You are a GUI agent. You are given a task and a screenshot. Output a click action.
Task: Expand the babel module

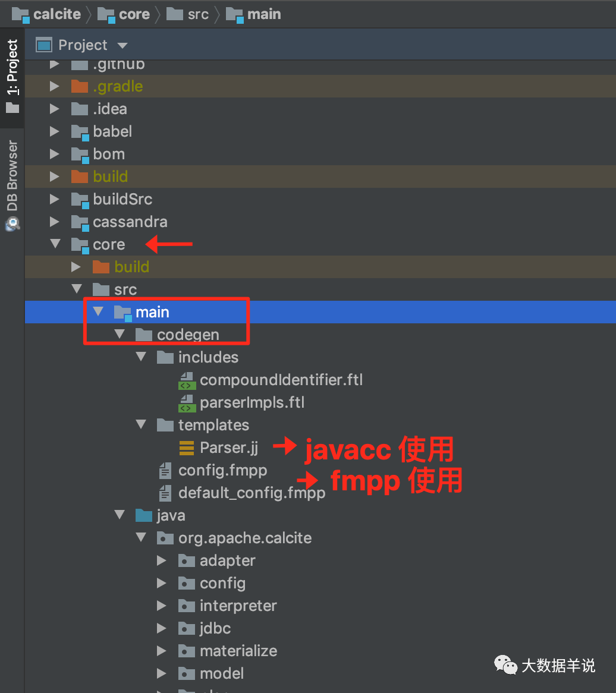click(54, 131)
